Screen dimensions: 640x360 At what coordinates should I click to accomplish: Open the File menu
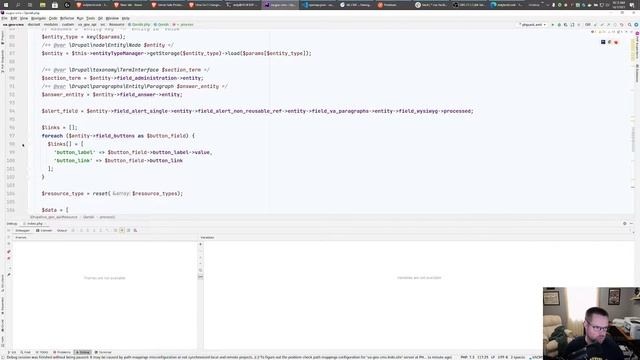(x=4, y=18)
